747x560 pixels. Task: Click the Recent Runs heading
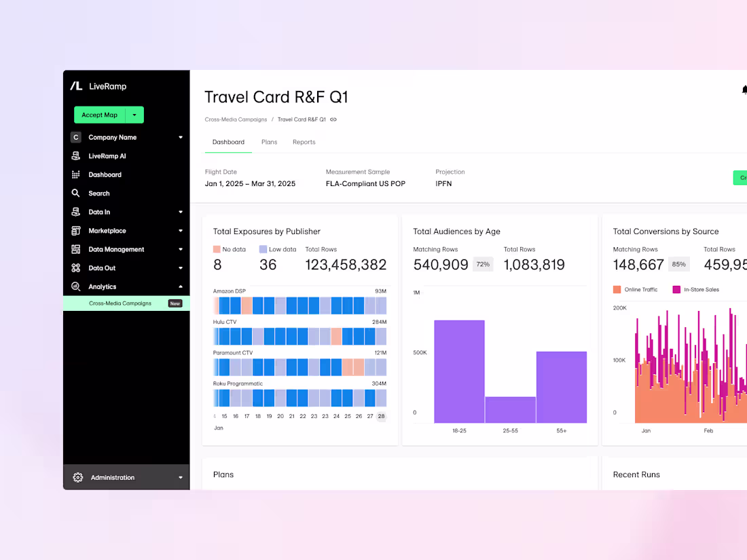pyautogui.click(x=636, y=474)
